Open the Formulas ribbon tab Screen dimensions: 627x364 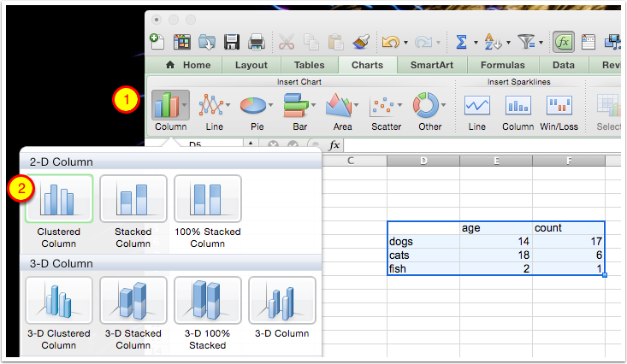(502, 65)
